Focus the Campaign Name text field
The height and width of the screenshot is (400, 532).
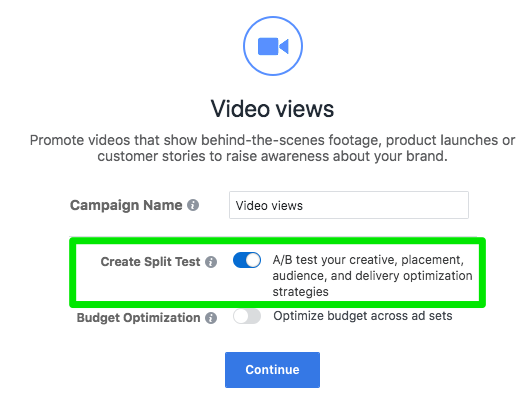pyautogui.click(x=349, y=205)
